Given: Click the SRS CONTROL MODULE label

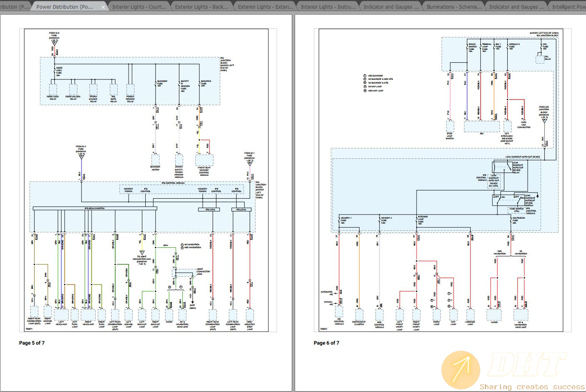Looking at the screenshot, I should coord(380,324).
